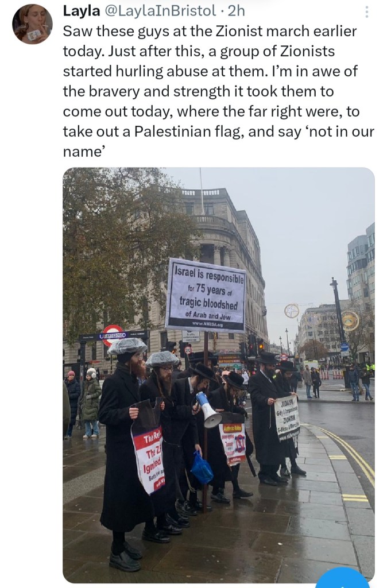Open the three-dot more options menu
The image size is (387, 588).
[x=367, y=12]
